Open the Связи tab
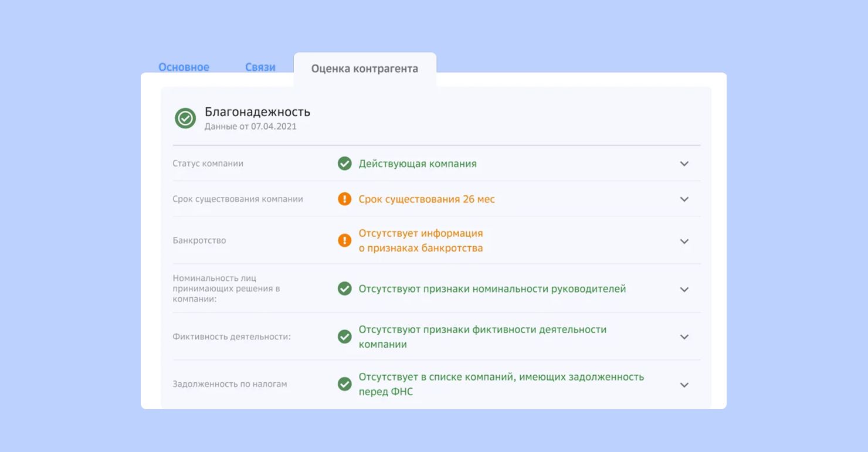The width and height of the screenshot is (868, 452). [260, 67]
